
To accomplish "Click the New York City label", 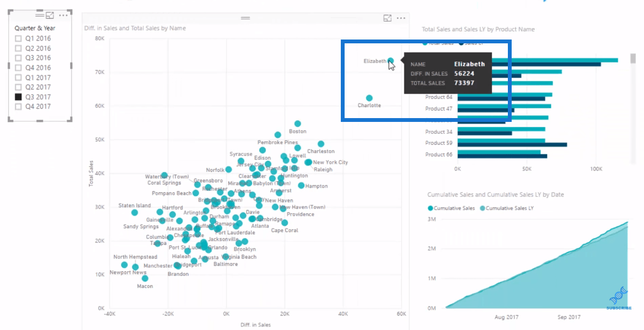I will pos(330,162).
